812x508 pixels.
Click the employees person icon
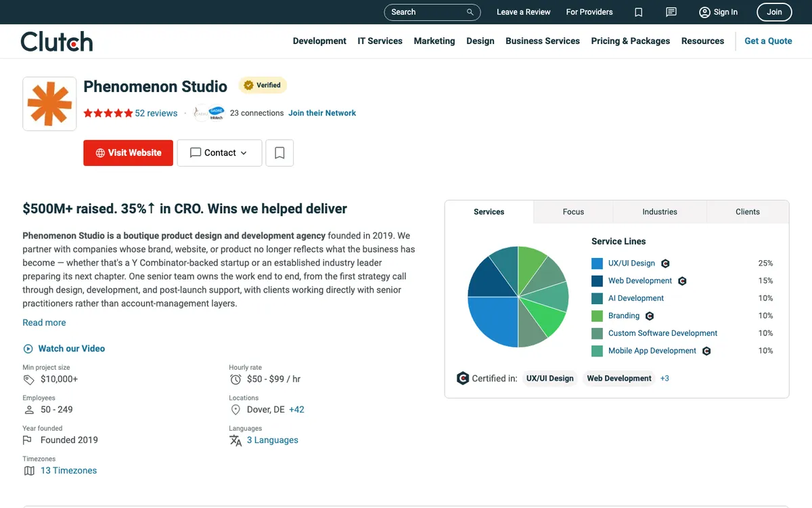click(x=29, y=410)
